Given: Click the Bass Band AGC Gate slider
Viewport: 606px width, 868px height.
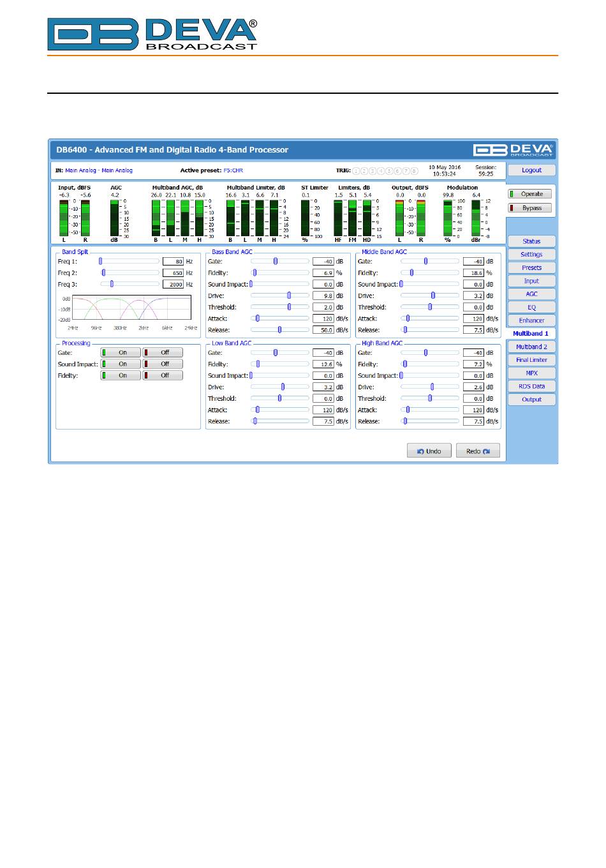Looking at the screenshot, I should pyautogui.click(x=279, y=261).
